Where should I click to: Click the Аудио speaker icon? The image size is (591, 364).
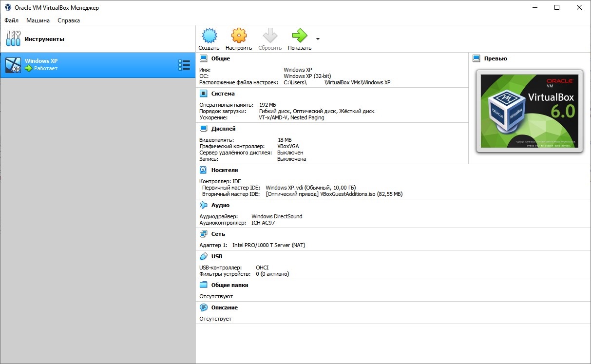[x=203, y=205]
